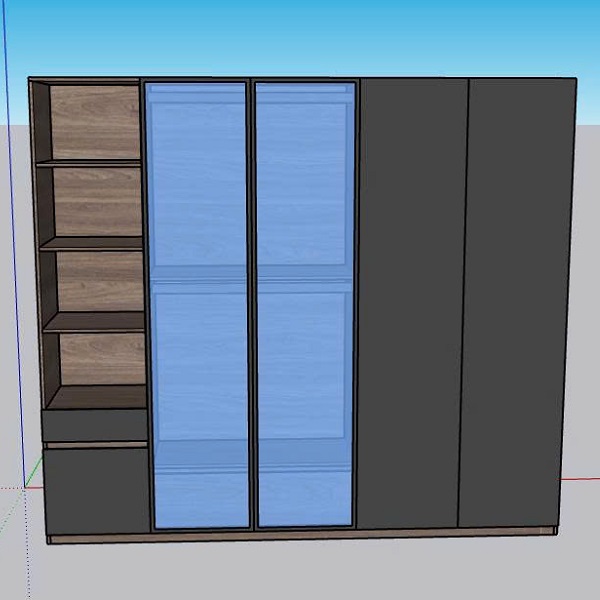Select the bottom open shelf compartment above drawer
Image resolution: width=600 pixels, height=600 pixels.
[96, 360]
